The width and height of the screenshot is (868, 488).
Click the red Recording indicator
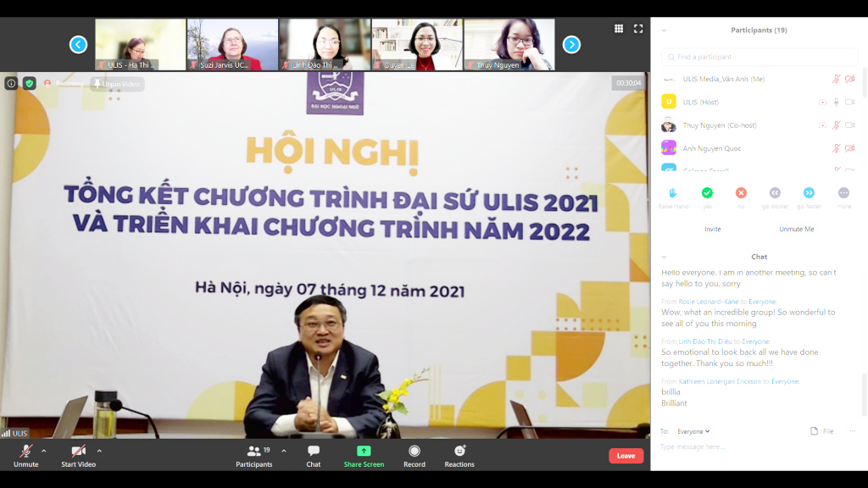pos(64,84)
